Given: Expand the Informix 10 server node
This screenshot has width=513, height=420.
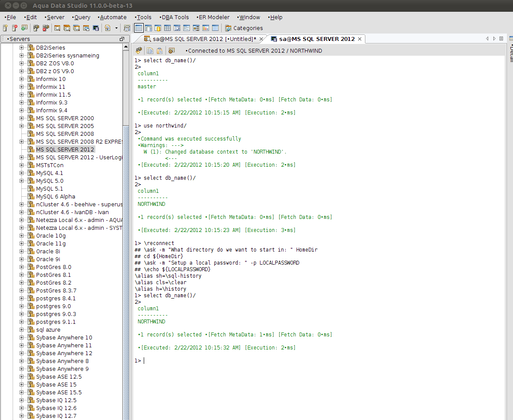Looking at the screenshot, I should pos(21,79).
